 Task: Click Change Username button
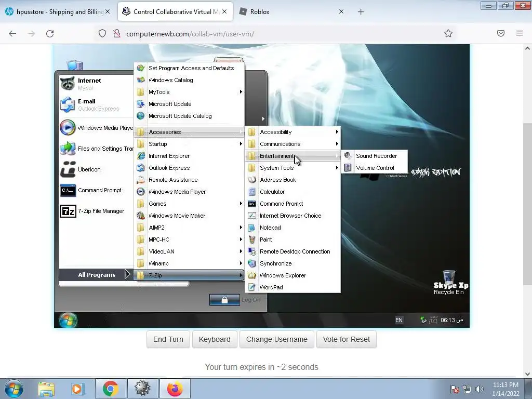276,339
